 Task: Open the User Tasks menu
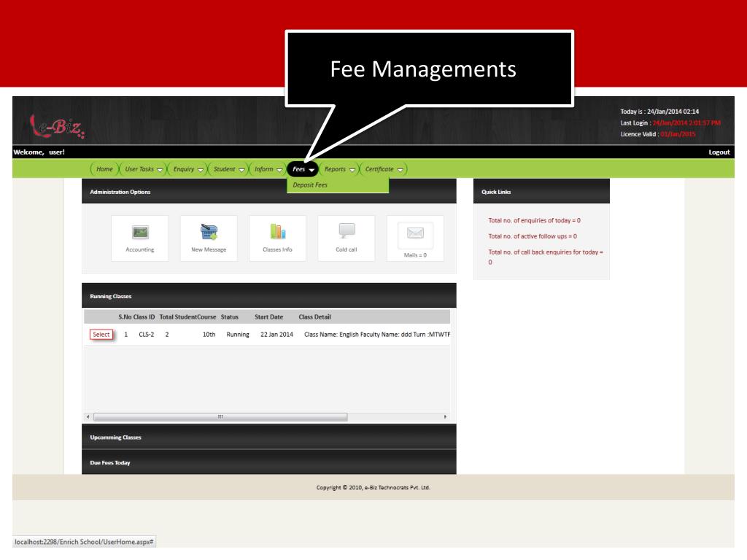coord(143,169)
